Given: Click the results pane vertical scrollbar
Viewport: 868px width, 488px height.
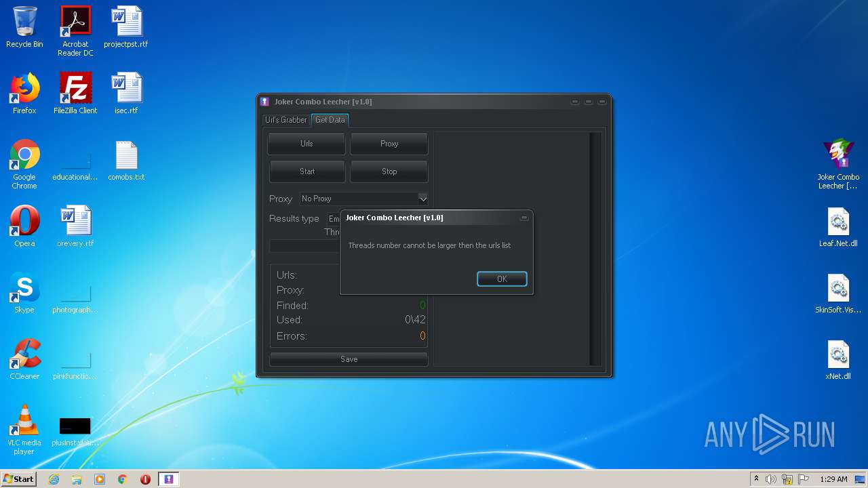Looking at the screenshot, I should coord(595,249).
